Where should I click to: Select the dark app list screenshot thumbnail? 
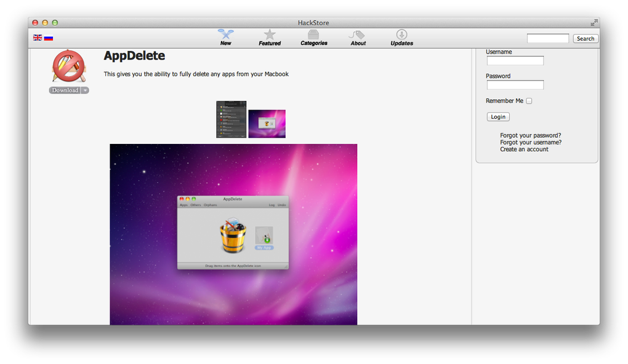pyautogui.click(x=231, y=119)
